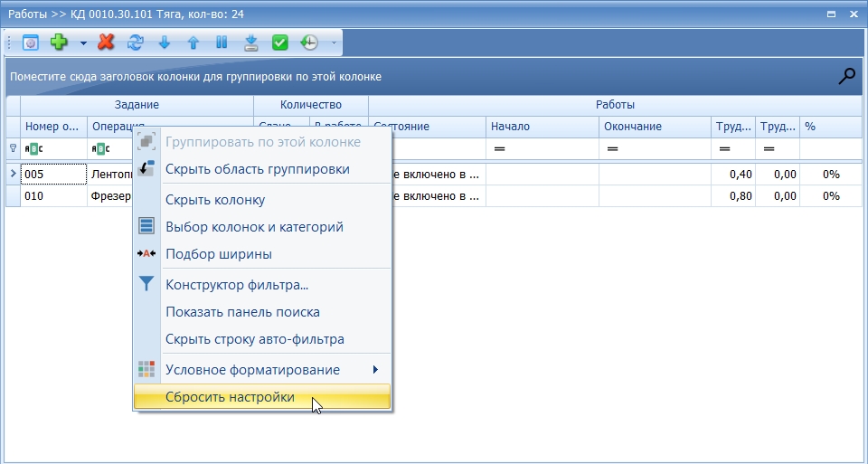Open the toolbar overflow options arrow
868x464 pixels.
(x=334, y=43)
